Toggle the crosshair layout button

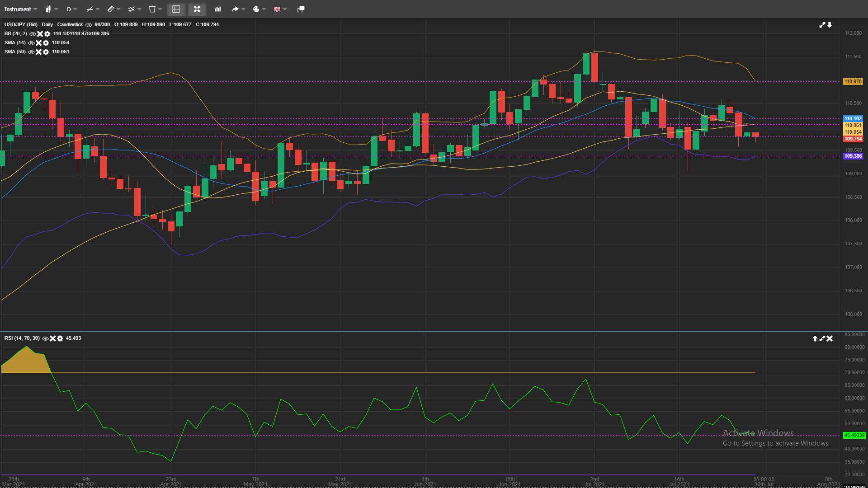(176, 9)
